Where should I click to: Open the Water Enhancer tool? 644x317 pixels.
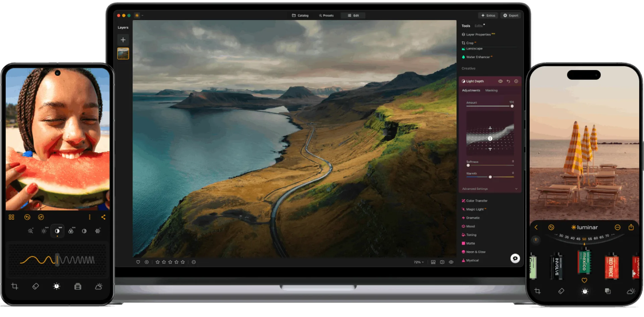click(x=477, y=57)
